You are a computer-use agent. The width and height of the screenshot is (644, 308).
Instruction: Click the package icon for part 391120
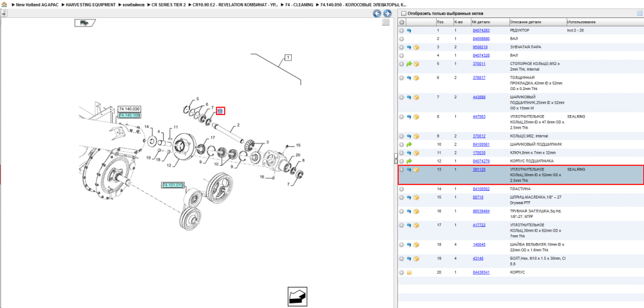[x=416, y=169]
